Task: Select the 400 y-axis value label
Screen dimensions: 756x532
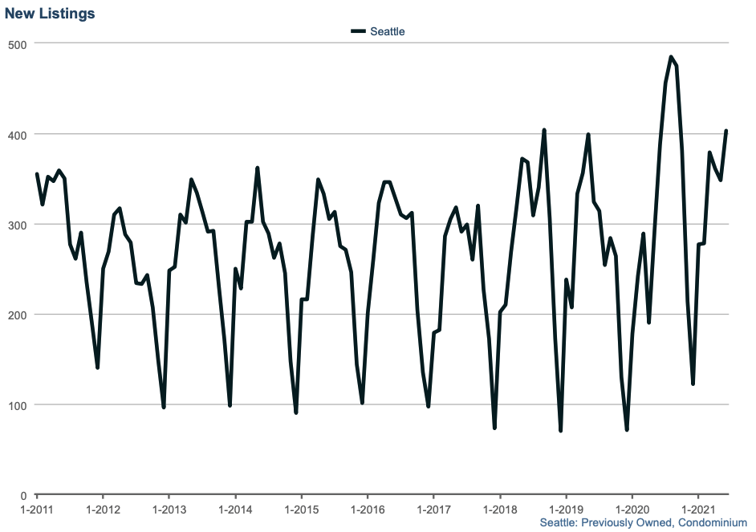Action: tap(17, 134)
